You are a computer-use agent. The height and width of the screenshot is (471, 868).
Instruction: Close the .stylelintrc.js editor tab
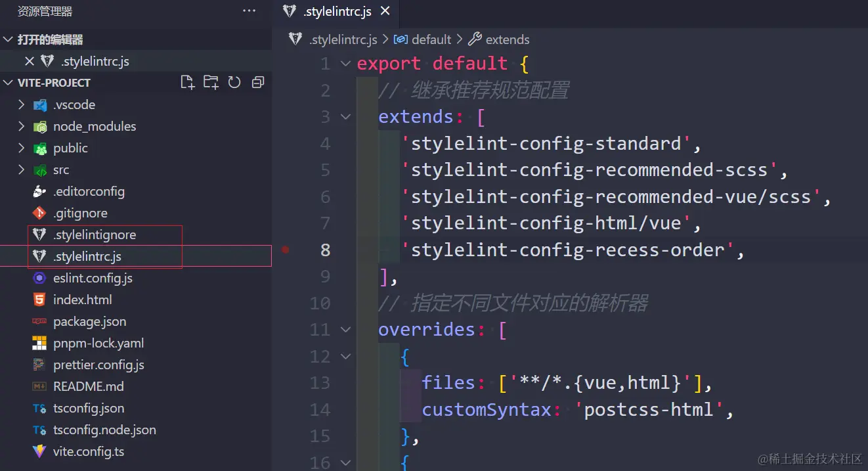pos(385,11)
